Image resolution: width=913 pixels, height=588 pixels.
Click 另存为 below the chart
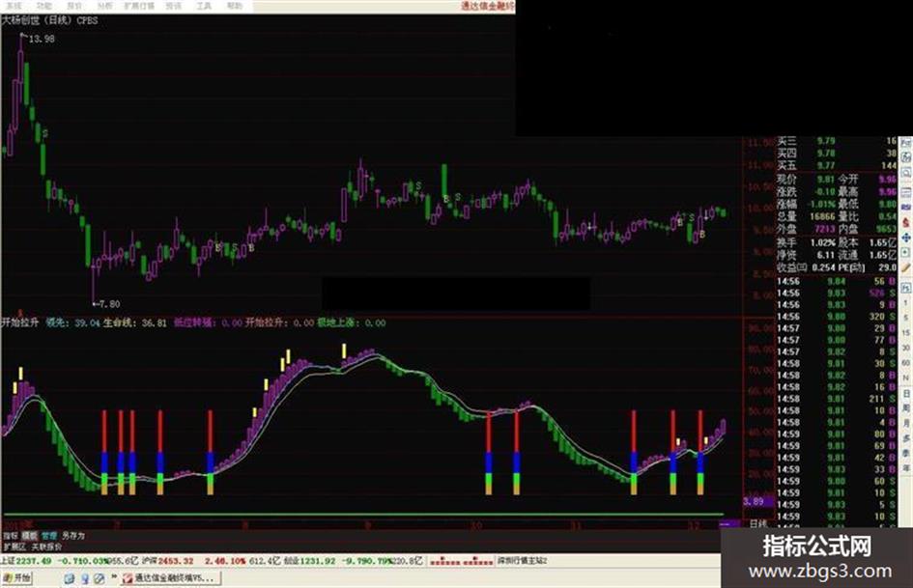(x=73, y=535)
